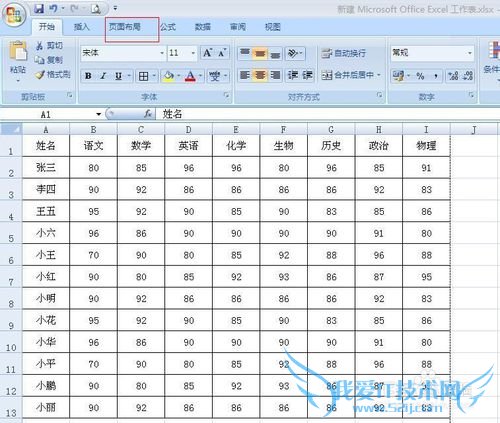Click the fx insert function button
The width and height of the screenshot is (500, 423).
tap(148, 114)
